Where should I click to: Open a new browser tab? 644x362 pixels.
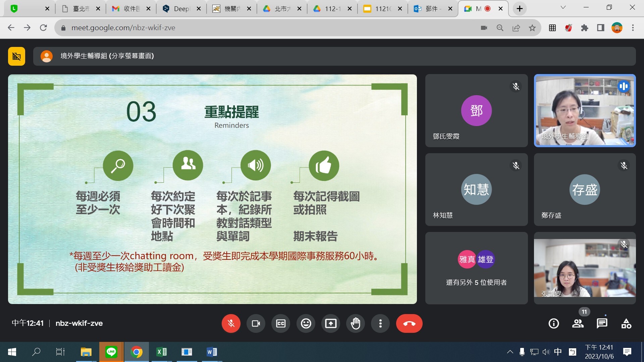tap(520, 9)
